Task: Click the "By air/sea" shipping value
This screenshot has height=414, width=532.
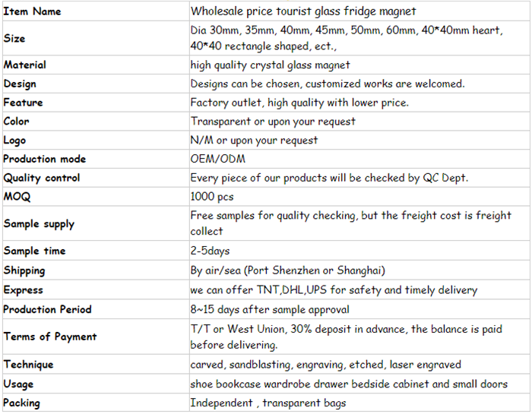Action: (288, 270)
